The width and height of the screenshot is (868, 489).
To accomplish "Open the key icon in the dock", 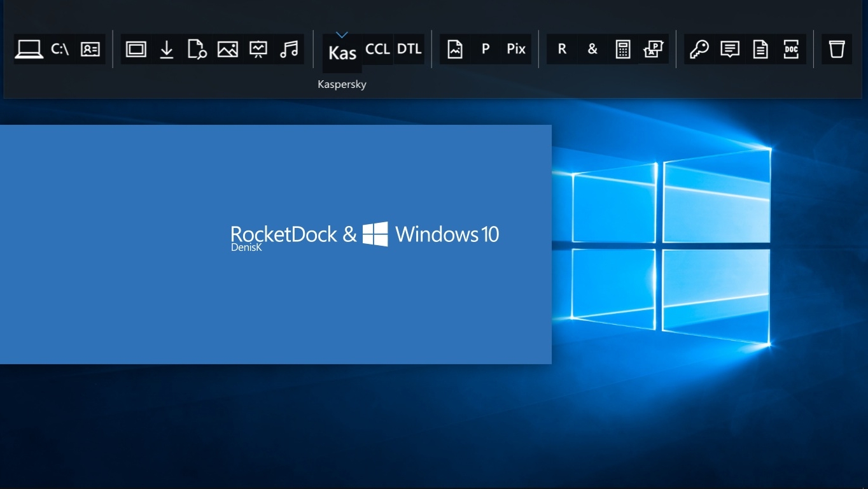I will 699,49.
